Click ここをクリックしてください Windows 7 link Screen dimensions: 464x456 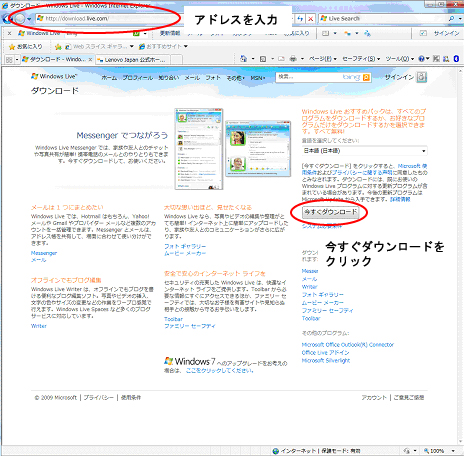coord(219,370)
